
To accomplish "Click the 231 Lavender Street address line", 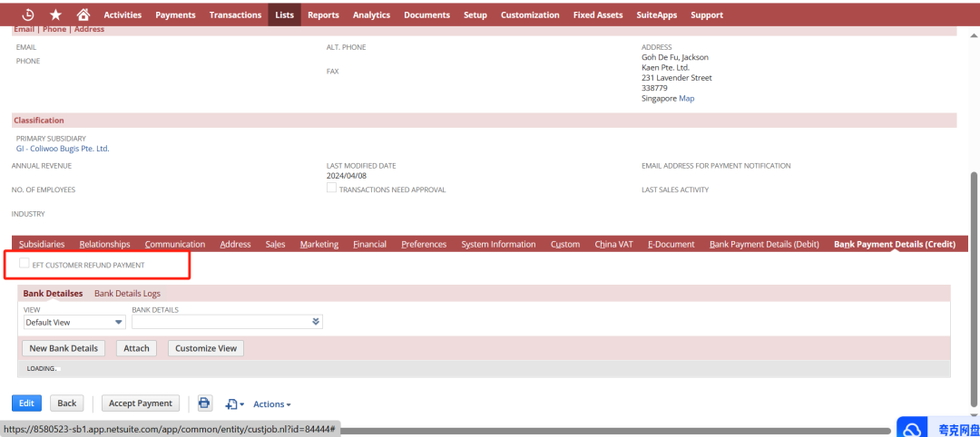I will tap(677, 78).
